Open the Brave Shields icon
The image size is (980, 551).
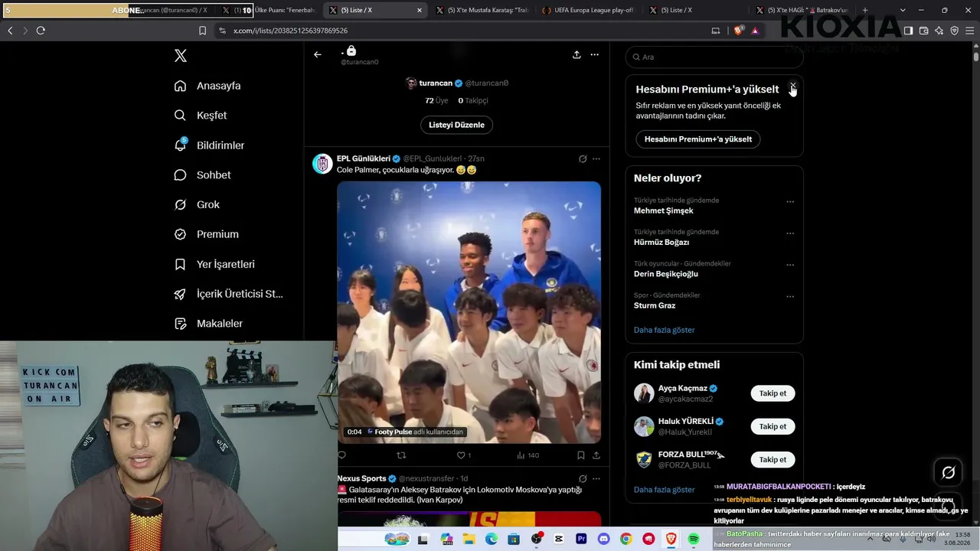point(738,31)
